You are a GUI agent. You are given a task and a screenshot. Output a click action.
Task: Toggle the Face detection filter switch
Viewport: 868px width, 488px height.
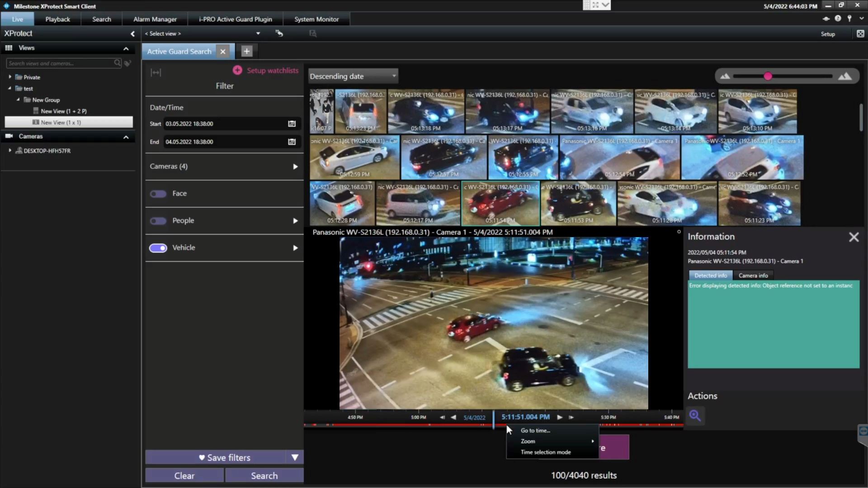point(158,193)
